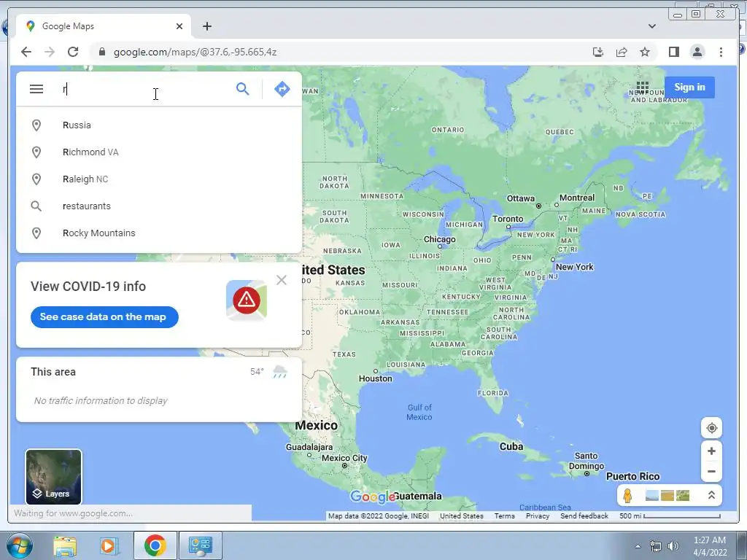
Task: Click the weather rain icon
Action: [x=279, y=372]
